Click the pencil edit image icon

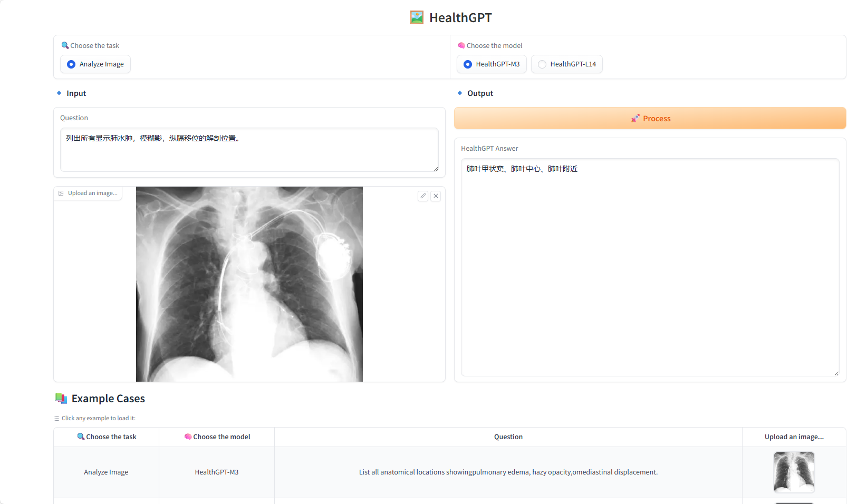click(x=423, y=196)
